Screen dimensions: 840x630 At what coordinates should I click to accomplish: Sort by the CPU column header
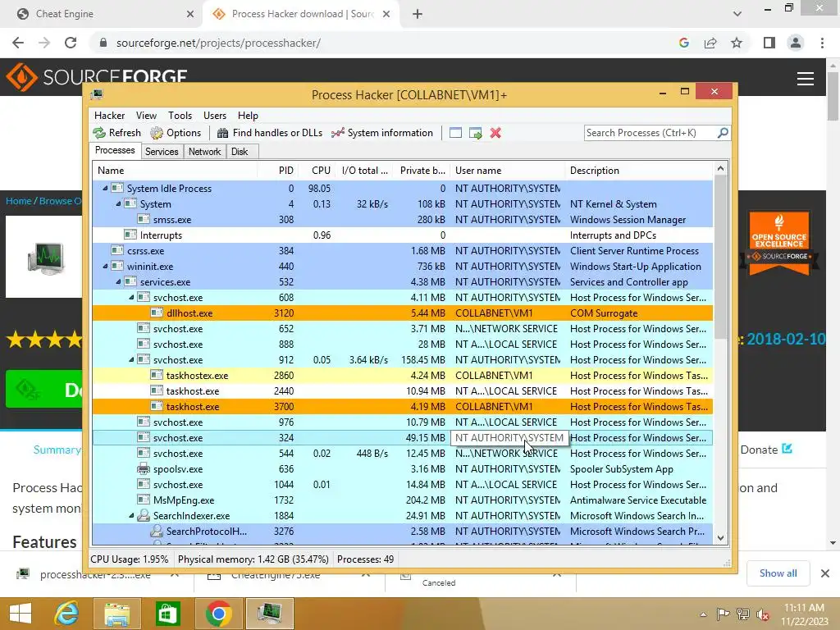pos(316,171)
